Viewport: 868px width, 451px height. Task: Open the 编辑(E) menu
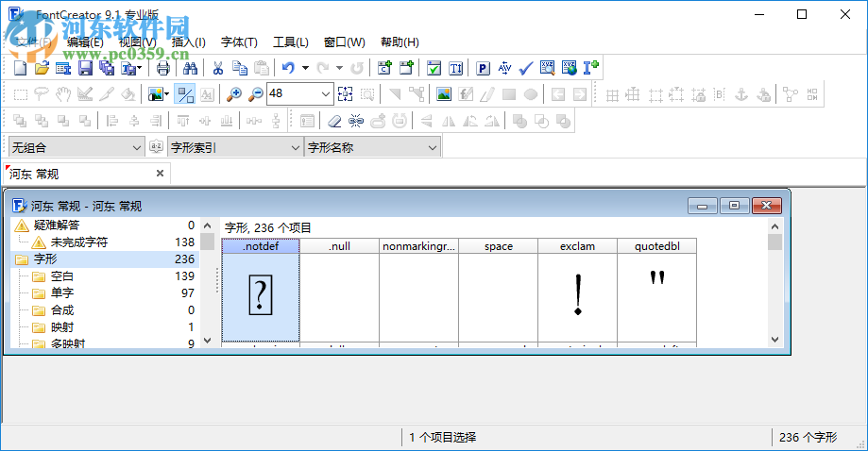85,42
